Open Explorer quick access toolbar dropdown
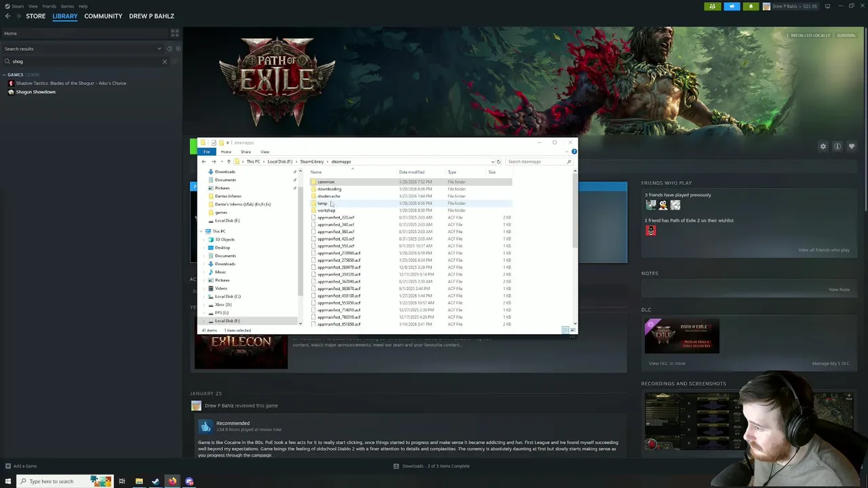This screenshot has height=488, width=868. coord(228,143)
